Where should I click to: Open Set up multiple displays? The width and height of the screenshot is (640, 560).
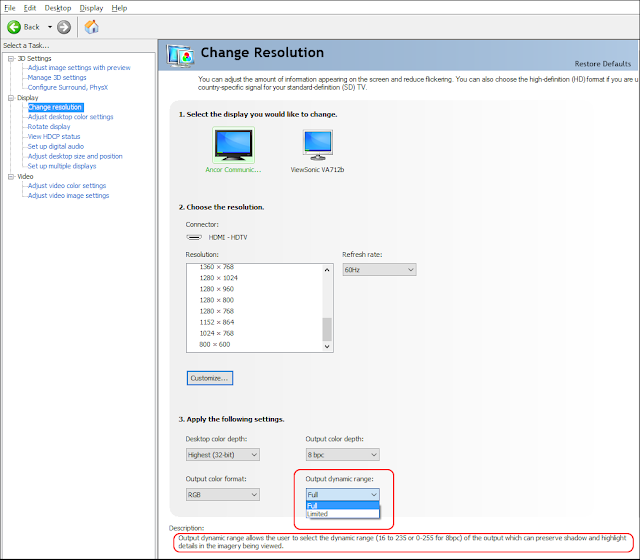click(62, 166)
